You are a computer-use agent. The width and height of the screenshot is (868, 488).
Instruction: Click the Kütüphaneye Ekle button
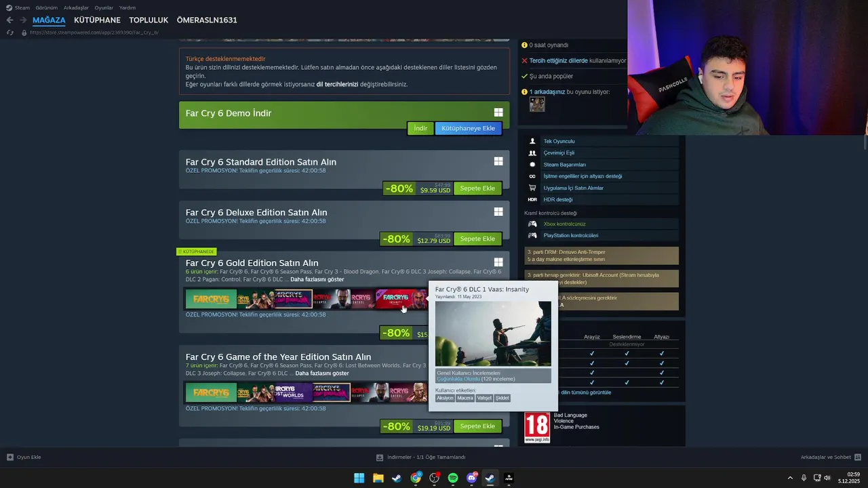point(468,128)
